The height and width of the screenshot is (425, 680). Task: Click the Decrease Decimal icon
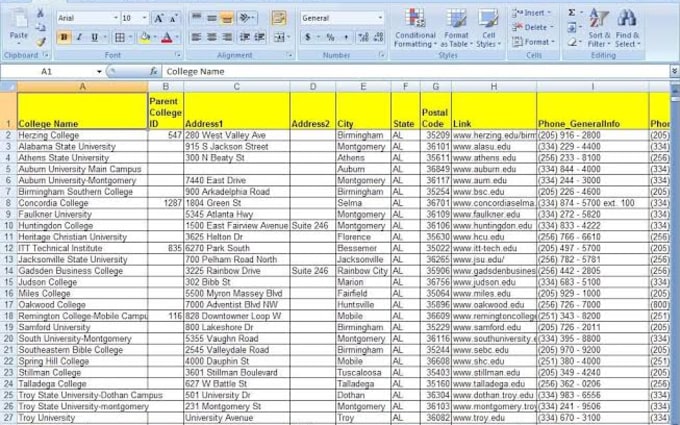[x=378, y=37]
